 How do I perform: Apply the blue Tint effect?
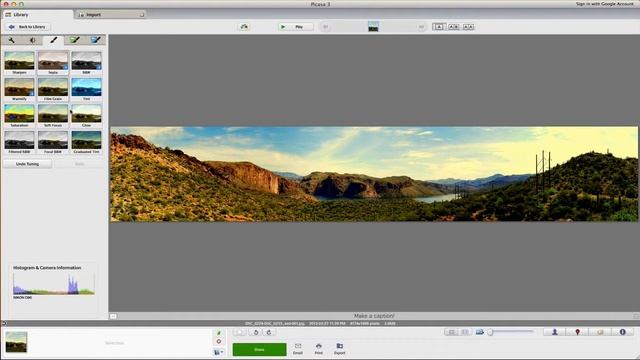pyautogui.click(x=86, y=89)
